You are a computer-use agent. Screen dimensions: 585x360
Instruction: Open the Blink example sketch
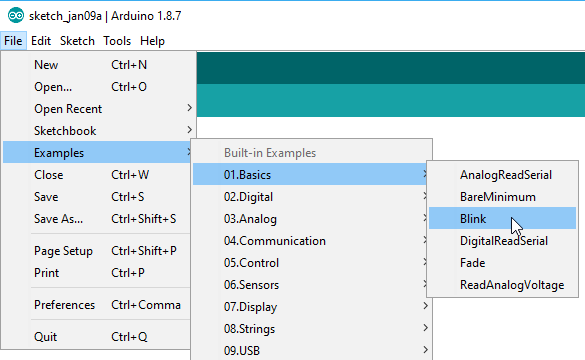click(x=503, y=219)
